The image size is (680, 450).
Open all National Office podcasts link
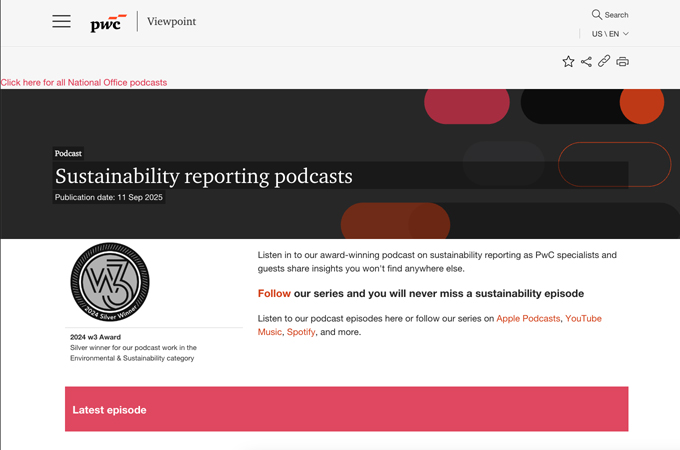(84, 82)
